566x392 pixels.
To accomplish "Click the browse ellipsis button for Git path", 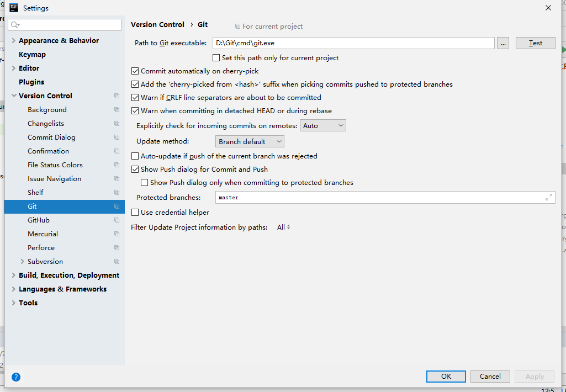I will point(503,43).
